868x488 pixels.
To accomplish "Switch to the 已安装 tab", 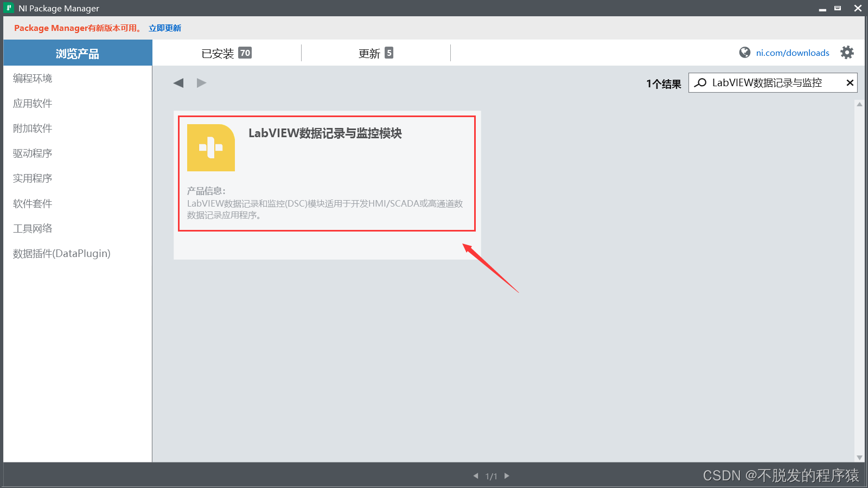I will 227,53.
